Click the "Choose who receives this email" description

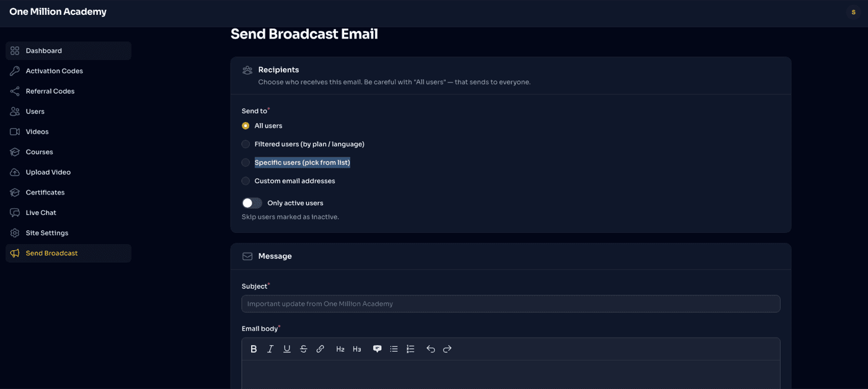point(394,82)
